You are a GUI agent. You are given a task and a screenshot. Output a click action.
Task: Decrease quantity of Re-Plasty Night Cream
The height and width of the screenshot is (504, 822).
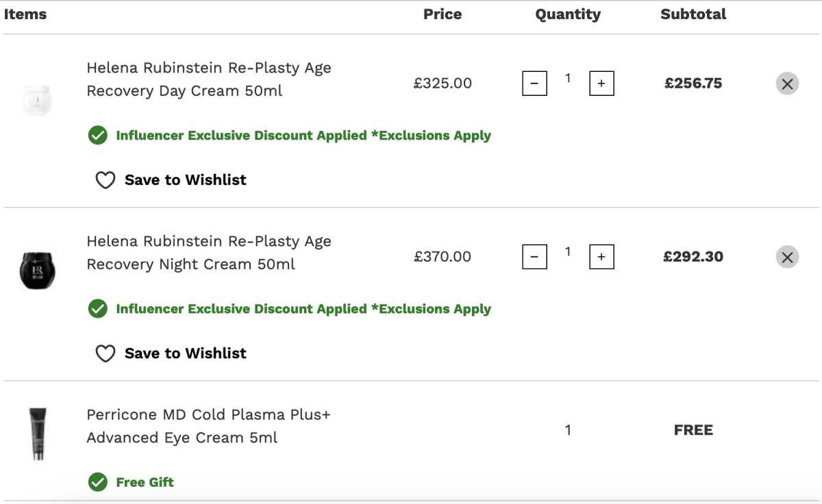point(534,257)
